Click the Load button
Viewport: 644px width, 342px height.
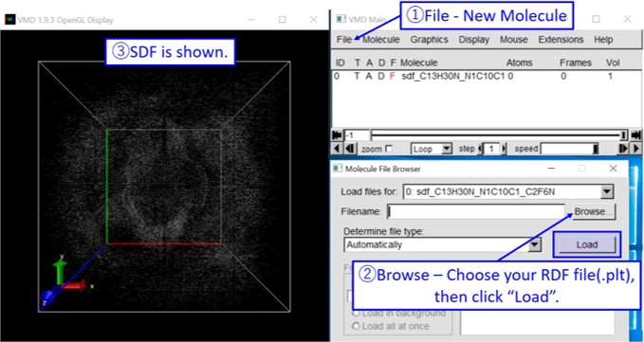(x=586, y=244)
